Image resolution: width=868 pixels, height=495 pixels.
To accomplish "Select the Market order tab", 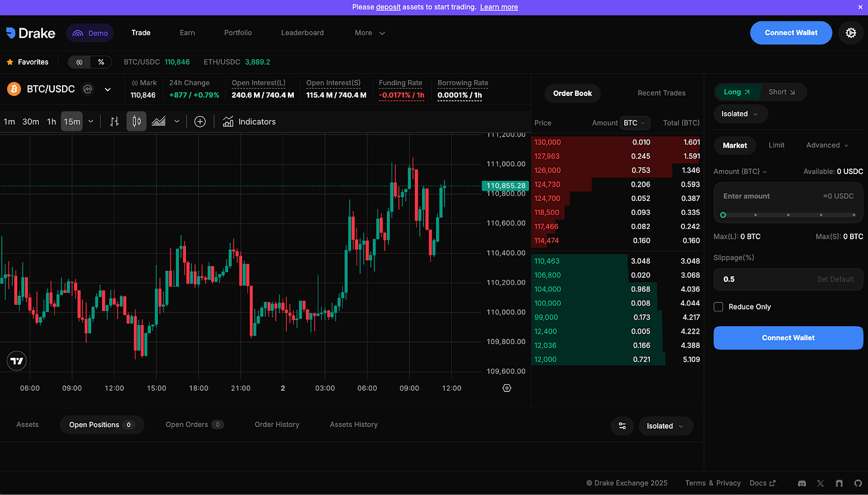I will click(735, 145).
